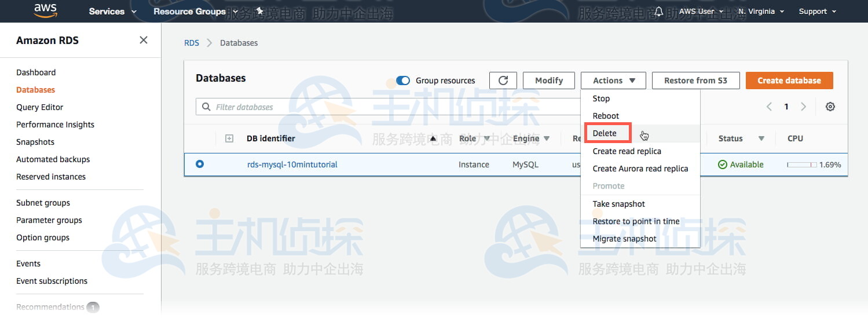
Task: Collapse the Actions dropdown
Action: coord(613,81)
